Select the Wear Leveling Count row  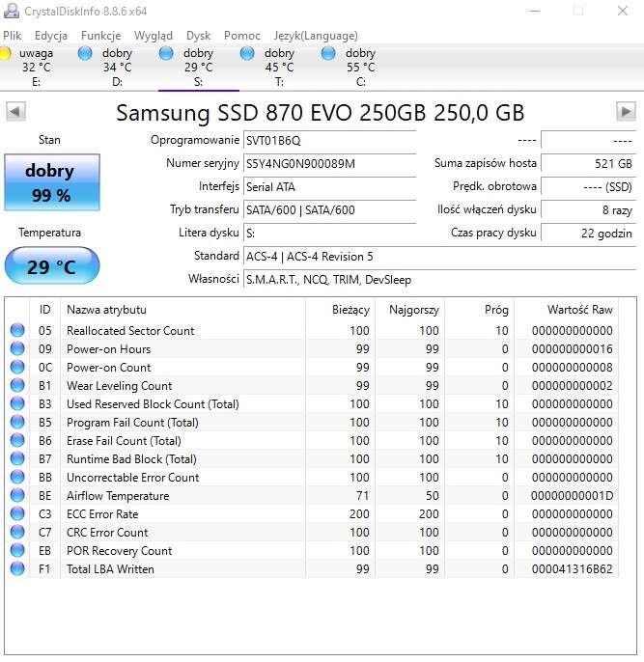click(119, 386)
